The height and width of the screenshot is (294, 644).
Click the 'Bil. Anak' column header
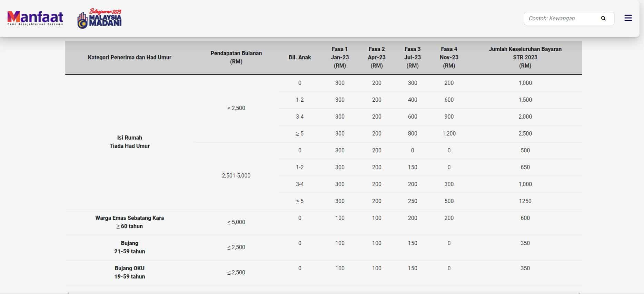pyautogui.click(x=300, y=57)
